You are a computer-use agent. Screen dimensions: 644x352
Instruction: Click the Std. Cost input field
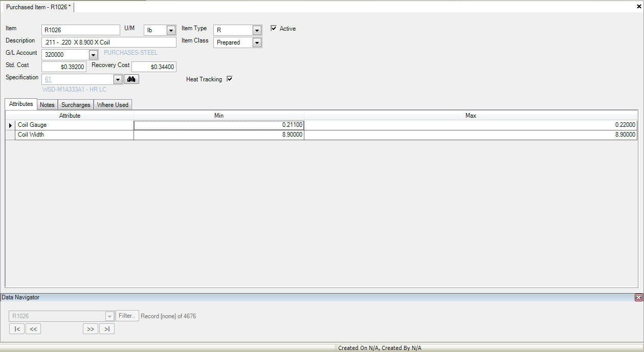pyautogui.click(x=64, y=67)
